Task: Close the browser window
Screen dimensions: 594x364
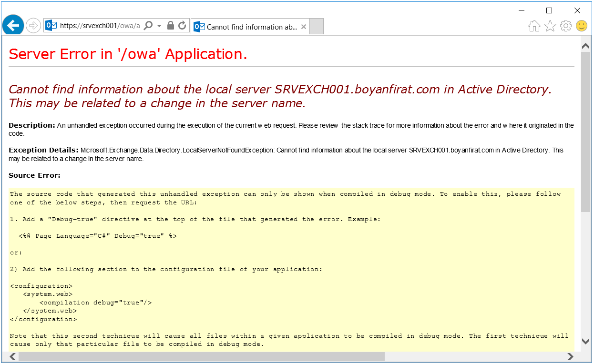Action: (577, 10)
